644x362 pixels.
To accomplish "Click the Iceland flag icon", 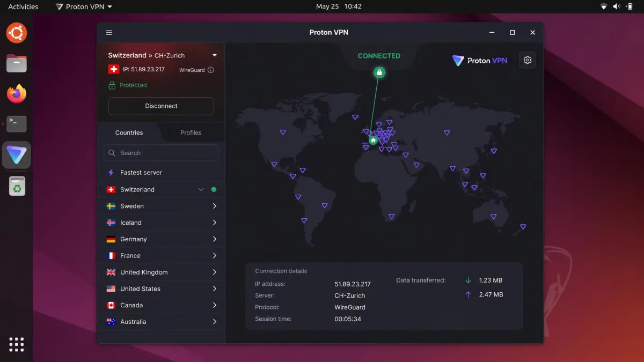I will [111, 223].
